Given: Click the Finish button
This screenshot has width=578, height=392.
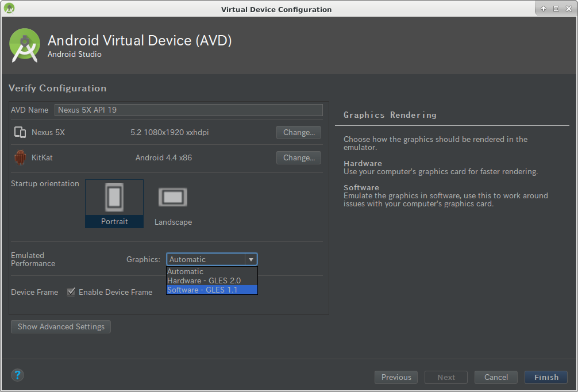Looking at the screenshot, I should [546, 377].
